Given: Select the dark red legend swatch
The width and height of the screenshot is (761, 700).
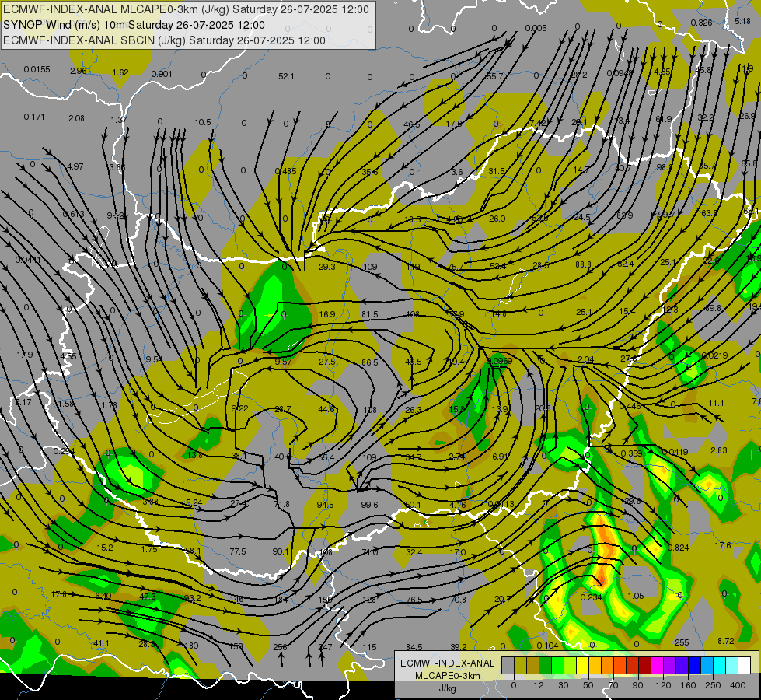Looking at the screenshot, I should click(x=645, y=665).
